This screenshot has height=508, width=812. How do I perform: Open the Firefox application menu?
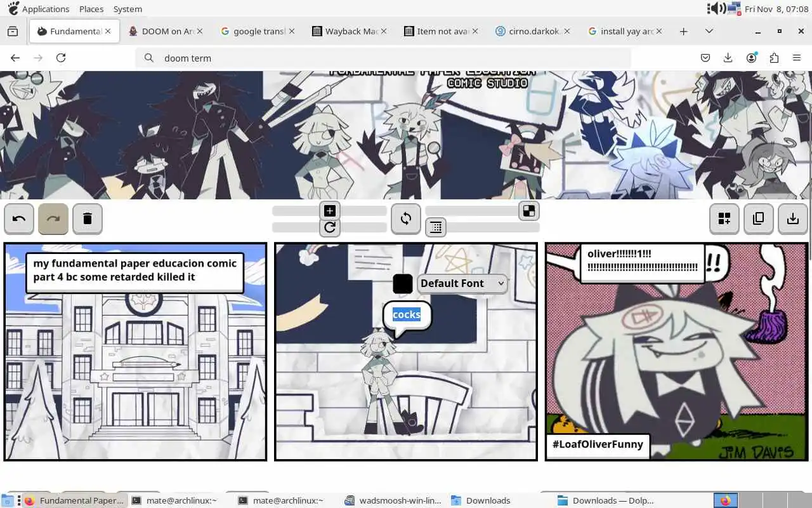pyautogui.click(x=797, y=58)
